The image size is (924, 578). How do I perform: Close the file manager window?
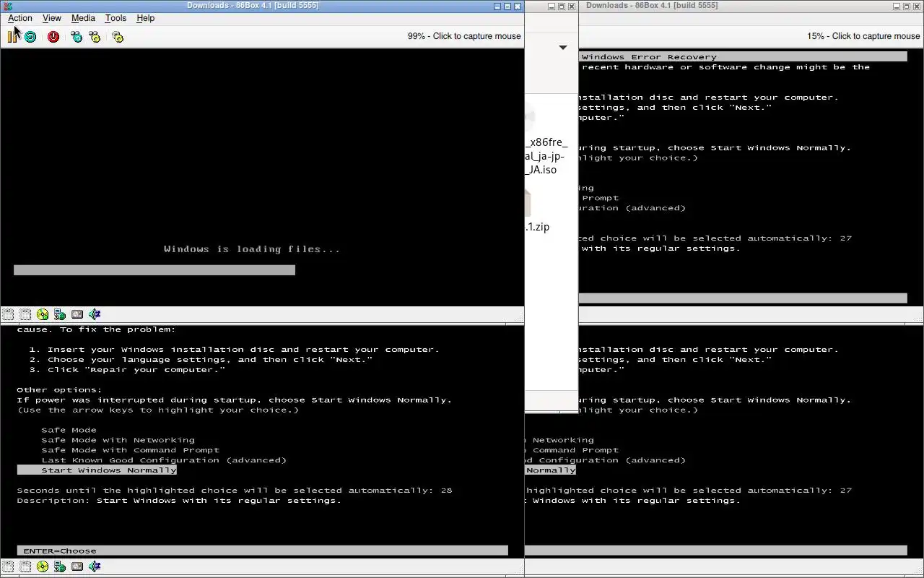coord(572,6)
